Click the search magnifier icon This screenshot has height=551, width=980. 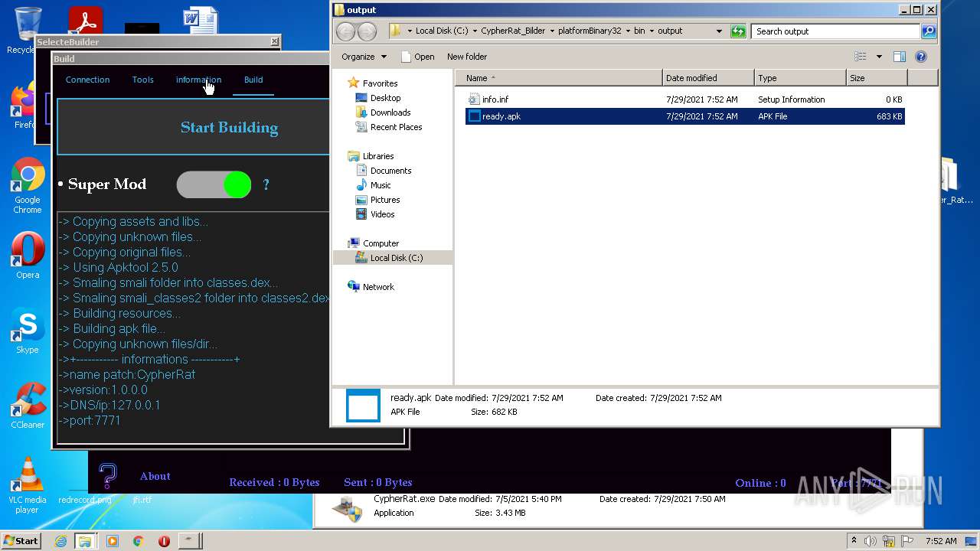tap(928, 31)
